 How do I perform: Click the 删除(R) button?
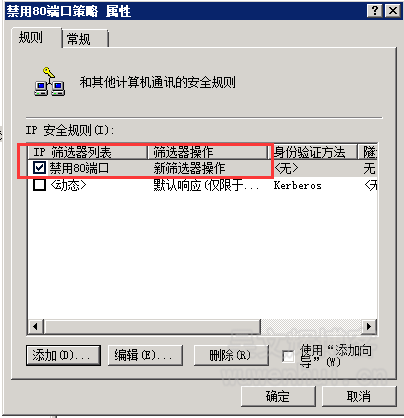tap(231, 355)
